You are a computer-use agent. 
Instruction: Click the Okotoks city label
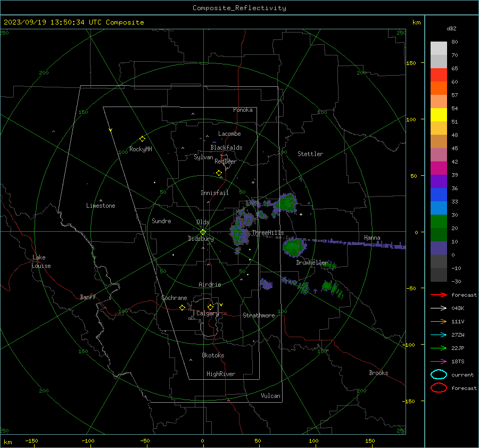pyautogui.click(x=213, y=355)
